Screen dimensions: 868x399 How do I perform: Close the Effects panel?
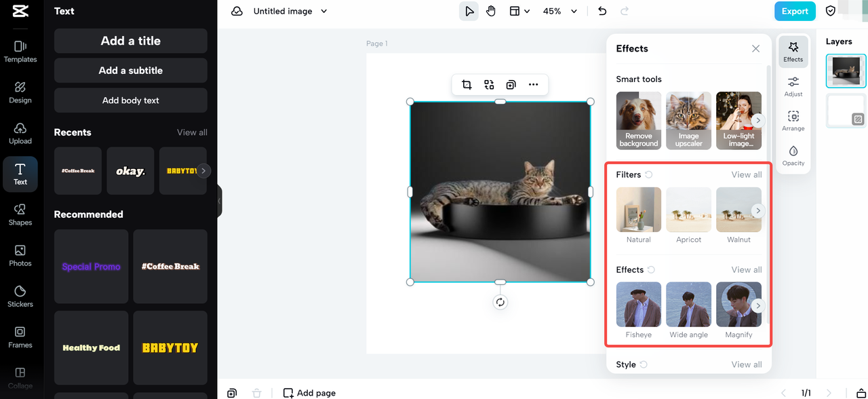click(x=755, y=49)
